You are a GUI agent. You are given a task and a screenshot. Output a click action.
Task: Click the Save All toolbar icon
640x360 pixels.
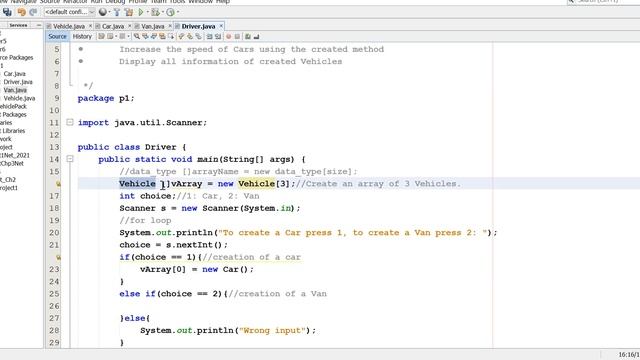(7, 12)
